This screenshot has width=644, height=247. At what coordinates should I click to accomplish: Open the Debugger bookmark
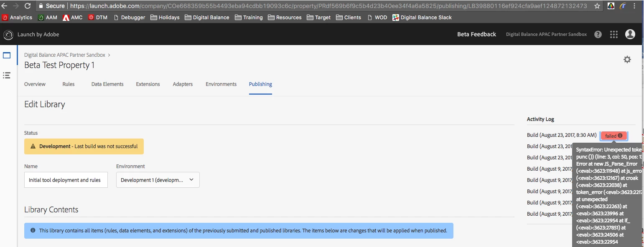coord(129,18)
